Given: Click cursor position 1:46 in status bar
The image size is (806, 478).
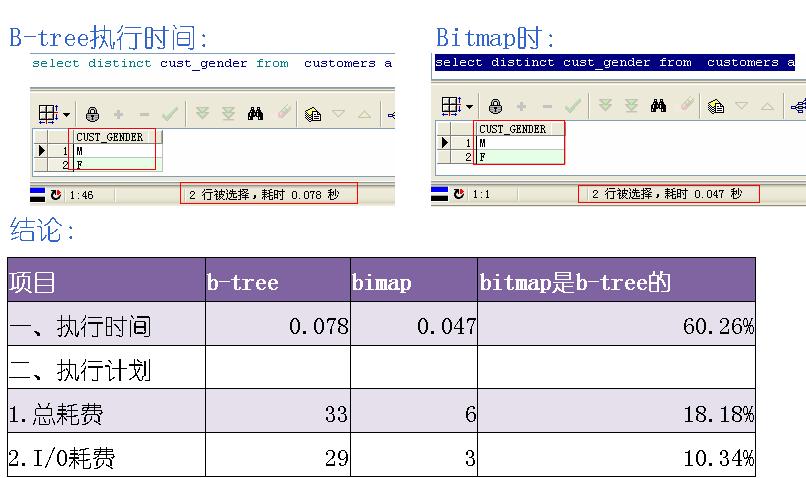Looking at the screenshot, I should [81, 195].
